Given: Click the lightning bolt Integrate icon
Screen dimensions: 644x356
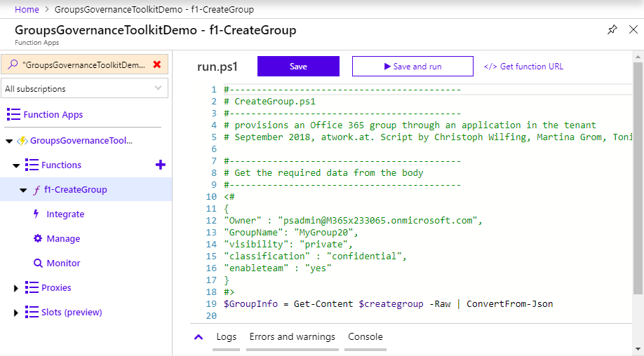Looking at the screenshot, I should pos(36,214).
